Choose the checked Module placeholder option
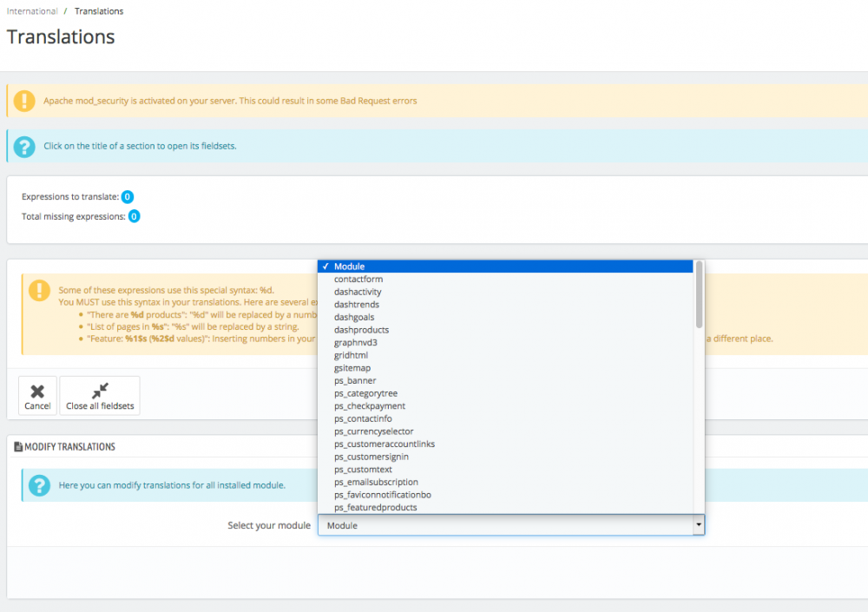This screenshot has height=612, width=868. point(505,267)
